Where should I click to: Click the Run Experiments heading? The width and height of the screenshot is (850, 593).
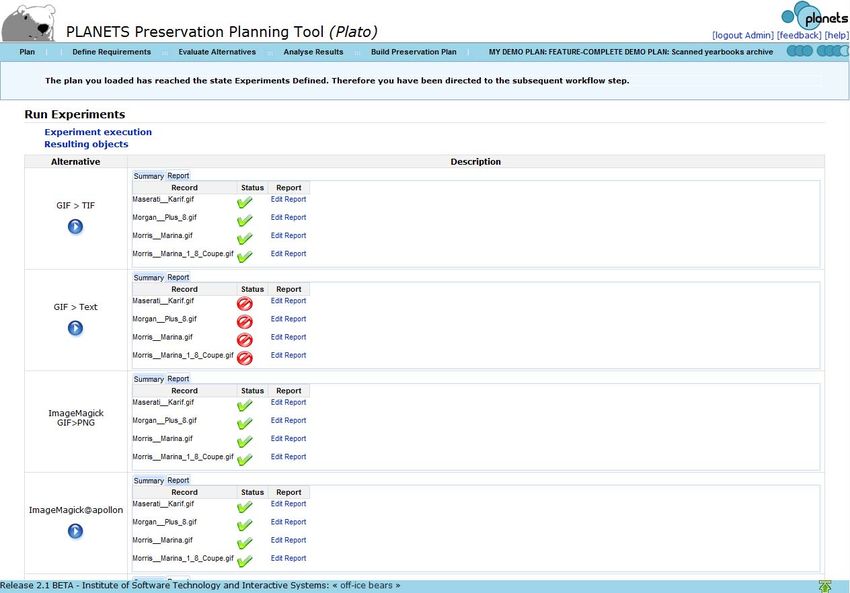[x=75, y=114]
